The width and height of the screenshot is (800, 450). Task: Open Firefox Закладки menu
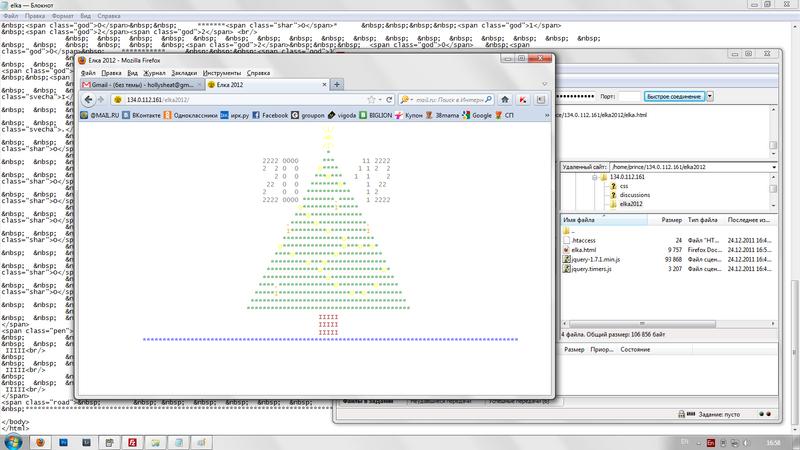(184, 73)
